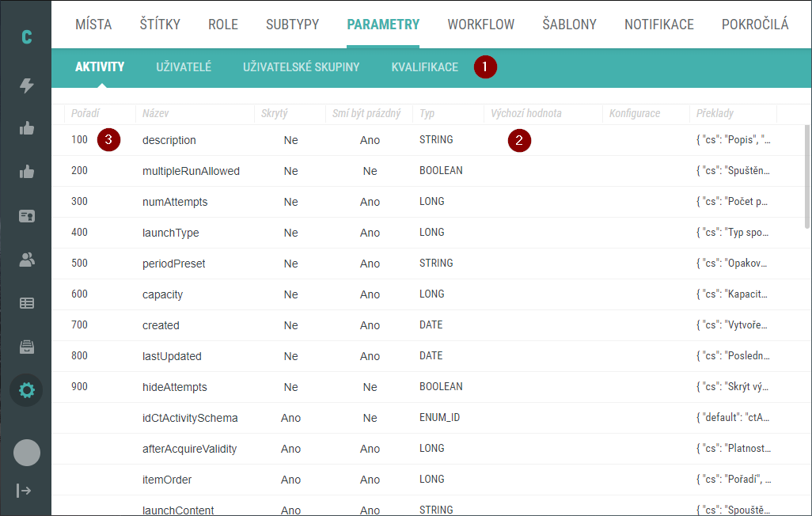Viewport: 812px width, 516px height.
Task: Click the logout arrow at sidebar bottom
Action: [25, 490]
